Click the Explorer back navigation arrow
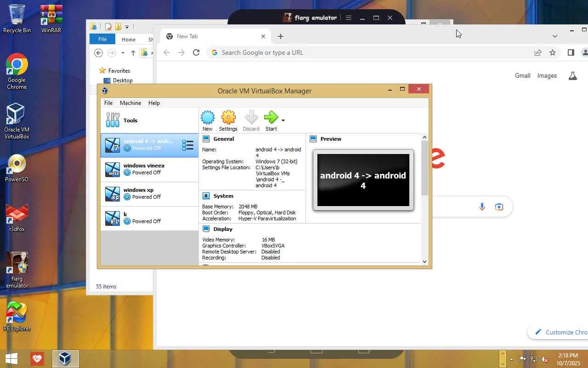 point(98,53)
